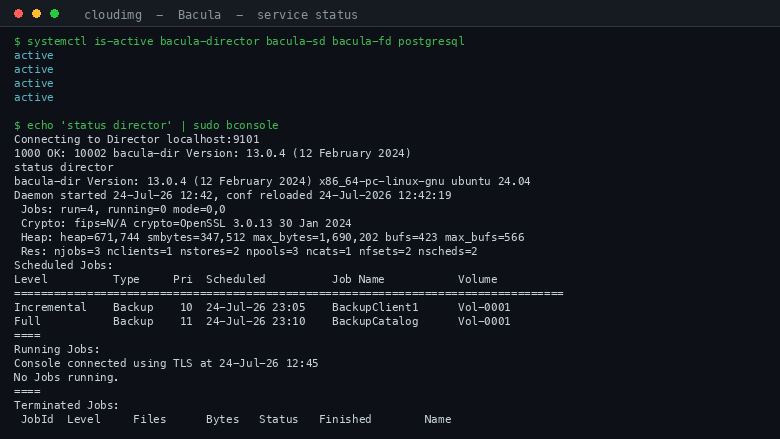This screenshot has width=780, height=439.
Task: Click the 'Heap: heap=671,744' line
Action: tap(272, 237)
